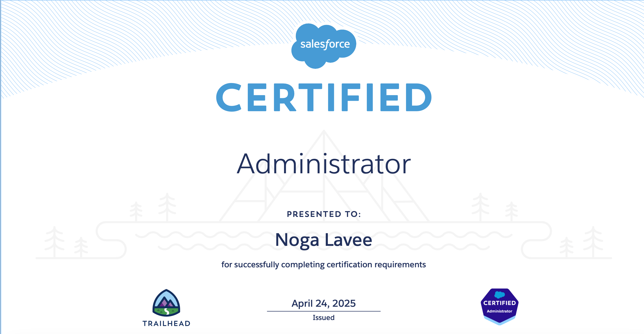644x334 pixels.
Task: Click the date April 24, 2025
Action: point(324,303)
